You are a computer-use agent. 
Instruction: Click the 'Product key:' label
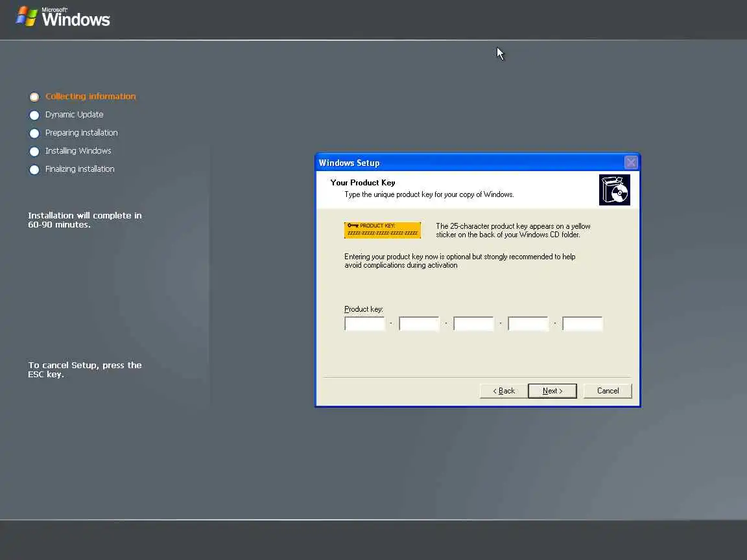364,309
